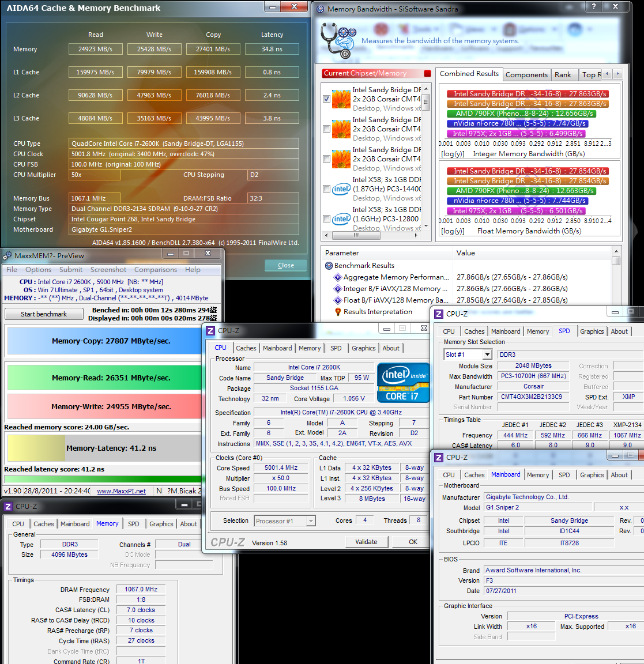
Task: Click the AIDA64 L3 Cache Latency value
Action: (272, 119)
